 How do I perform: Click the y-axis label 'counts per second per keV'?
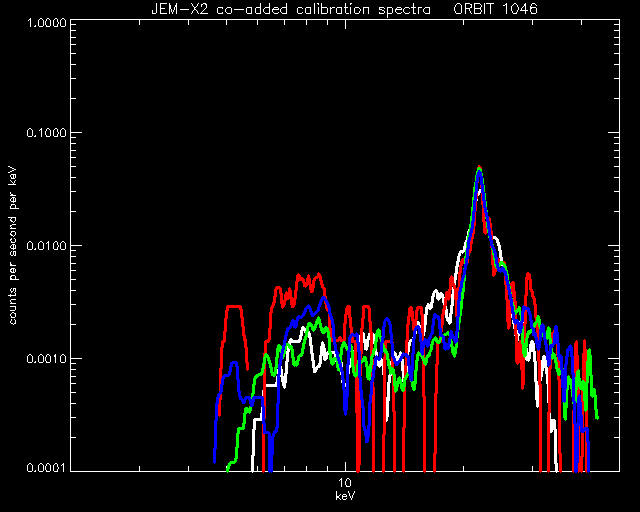(13, 245)
